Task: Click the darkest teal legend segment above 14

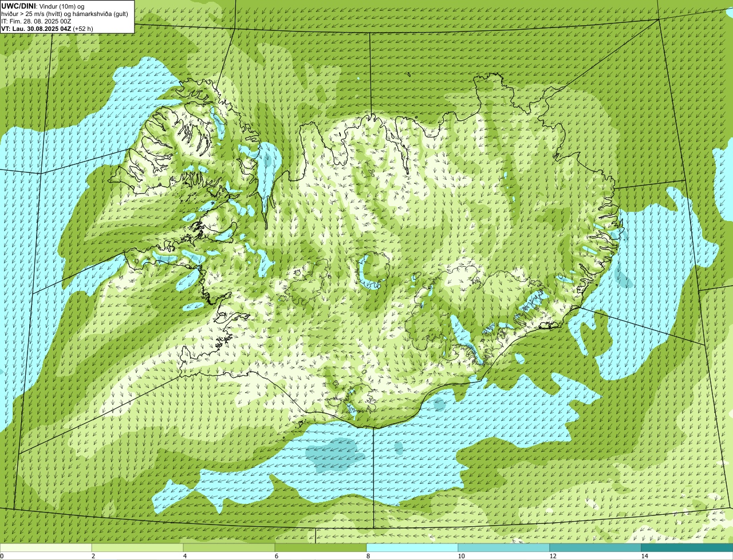Action: (687, 547)
